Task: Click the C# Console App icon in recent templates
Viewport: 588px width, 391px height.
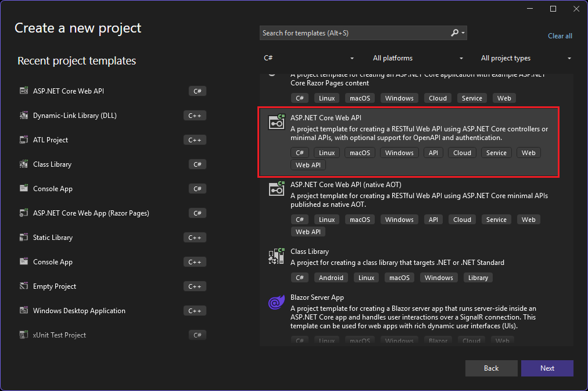Action: point(24,188)
